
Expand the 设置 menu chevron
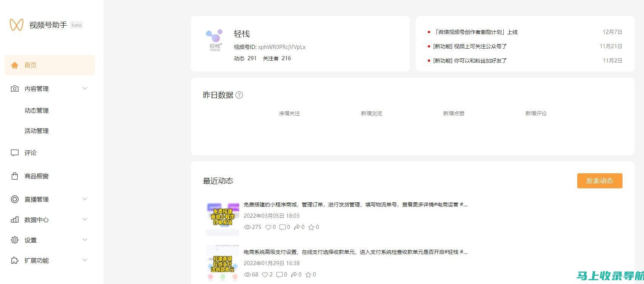[85, 240]
